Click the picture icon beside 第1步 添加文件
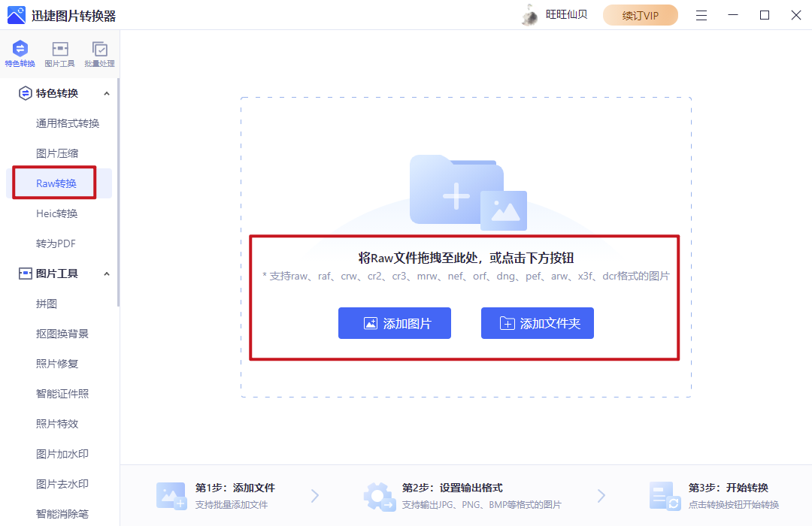The height and width of the screenshot is (526, 812). click(x=171, y=495)
